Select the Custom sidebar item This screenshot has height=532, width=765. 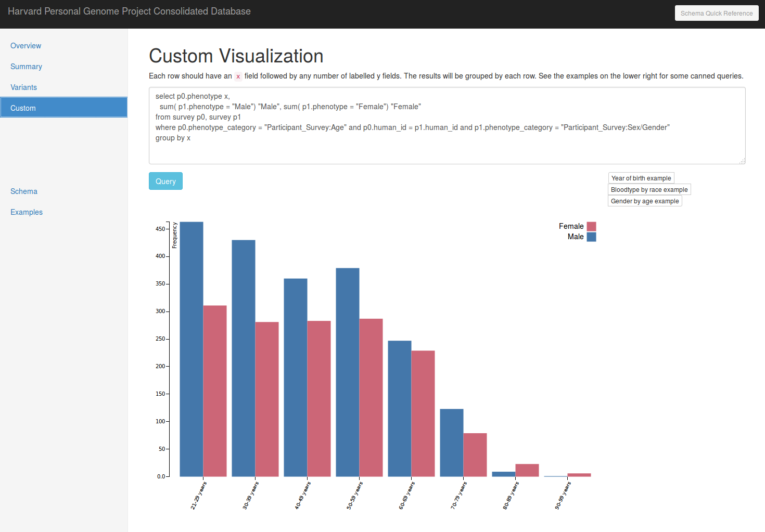63,108
